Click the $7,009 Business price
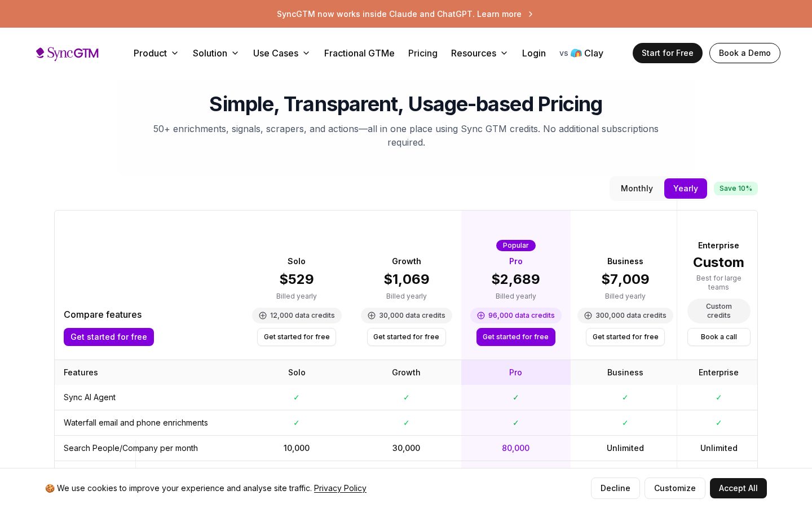The image size is (812, 508). pyautogui.click(x=625, y=279)
